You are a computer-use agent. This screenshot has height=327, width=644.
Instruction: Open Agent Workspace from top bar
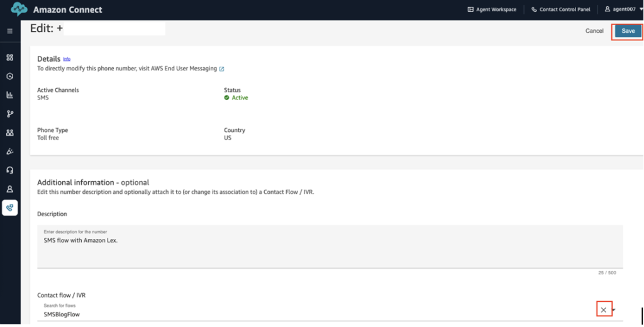pos(492,9)
